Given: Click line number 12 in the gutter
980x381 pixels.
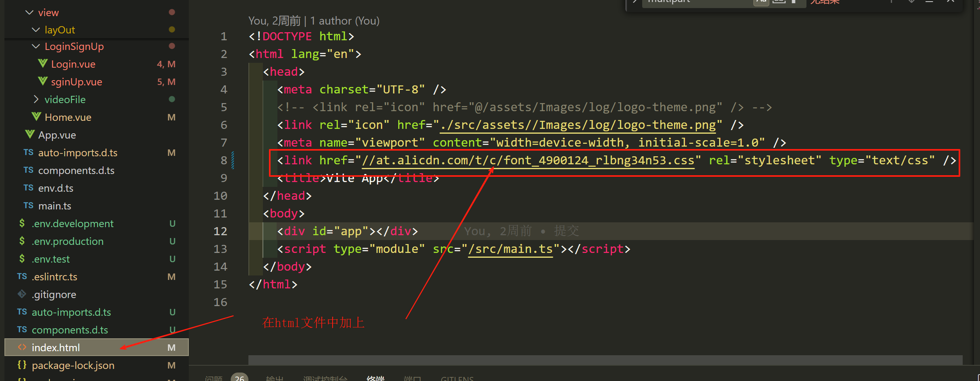Looking at the screenshot, I should 220,231.
